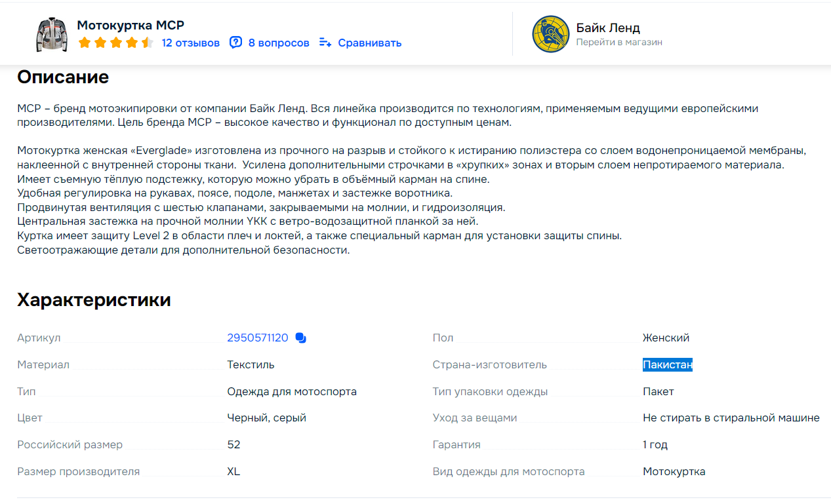Image resolution: width=831 pixels, height=504 pixels.
Task: Click the Level 2 protection description line
Action: pyautogui.click(x=319, y=236)
